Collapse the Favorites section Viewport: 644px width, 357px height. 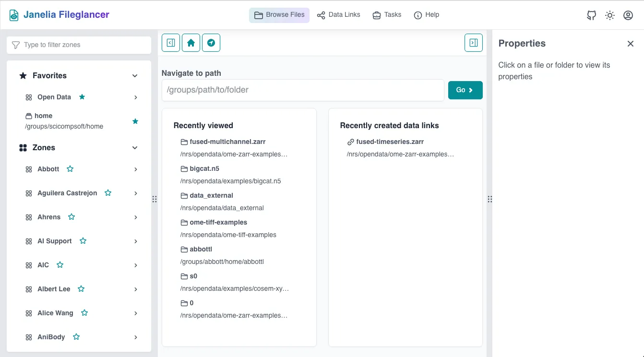click(x=135, y=76)
